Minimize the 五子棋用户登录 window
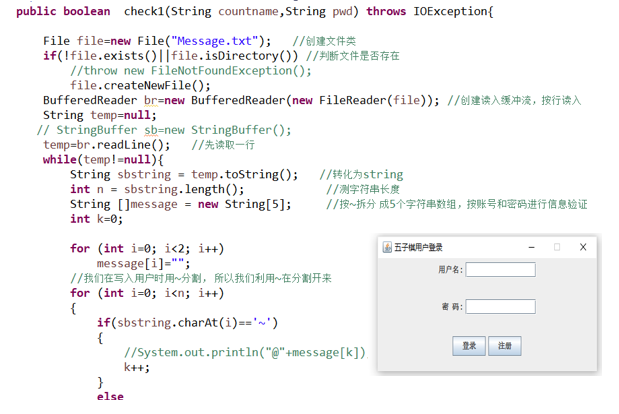 click(531, 247)
